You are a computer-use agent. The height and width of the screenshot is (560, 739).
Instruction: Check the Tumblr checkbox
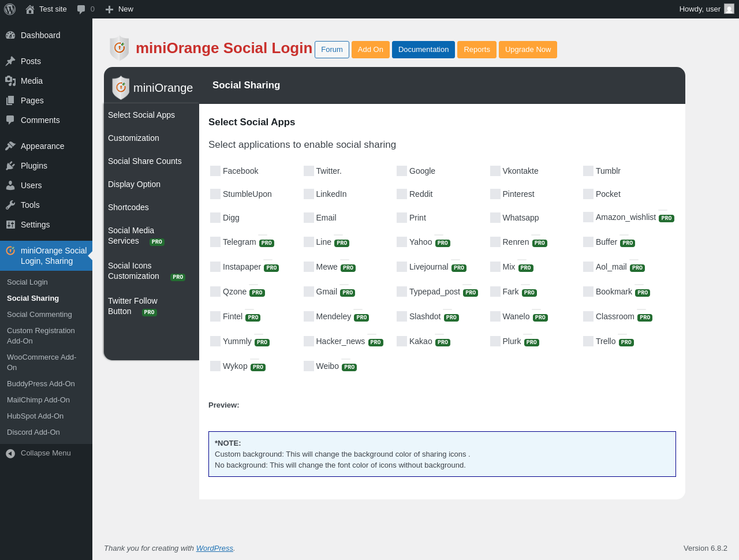click(x=588, y=171)
